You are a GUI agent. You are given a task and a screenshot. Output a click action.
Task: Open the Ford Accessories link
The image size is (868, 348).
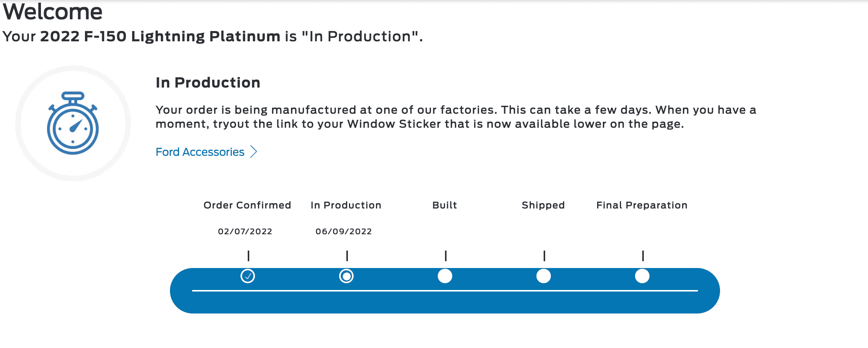click(x=200, y=152)
